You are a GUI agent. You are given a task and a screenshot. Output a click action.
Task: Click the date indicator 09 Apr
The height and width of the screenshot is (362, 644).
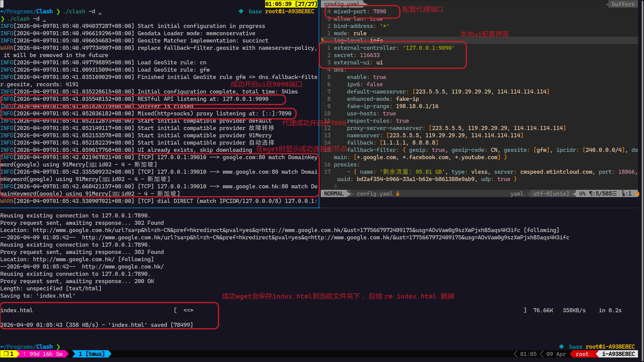coord(556,354)
